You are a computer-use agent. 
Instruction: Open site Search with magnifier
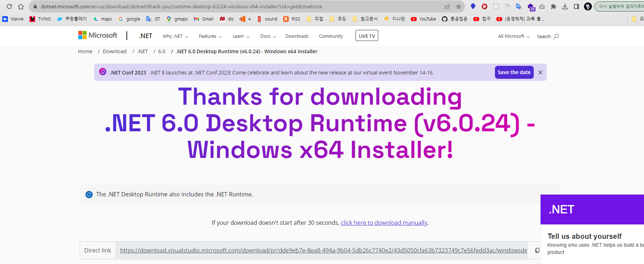pos(548,36)
